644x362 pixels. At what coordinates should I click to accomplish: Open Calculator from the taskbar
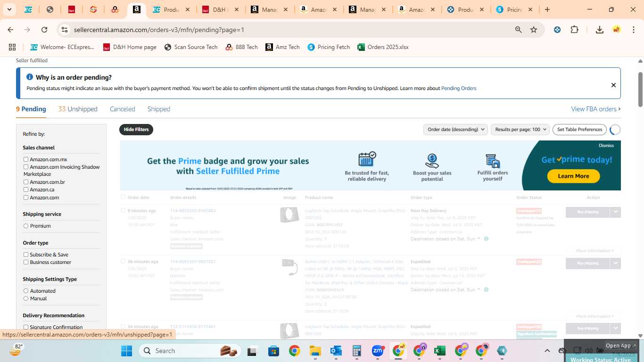356,351
